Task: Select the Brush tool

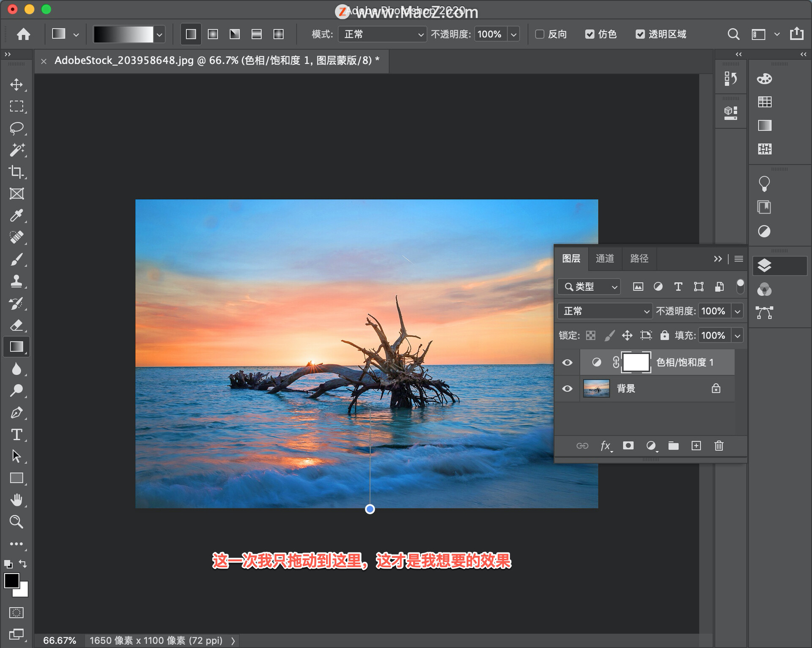Action: click(16, 259)
